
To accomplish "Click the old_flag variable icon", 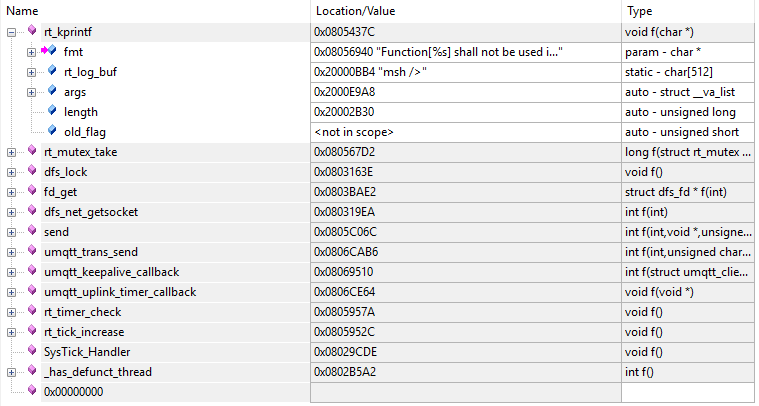I will click(x=52, y=132).
